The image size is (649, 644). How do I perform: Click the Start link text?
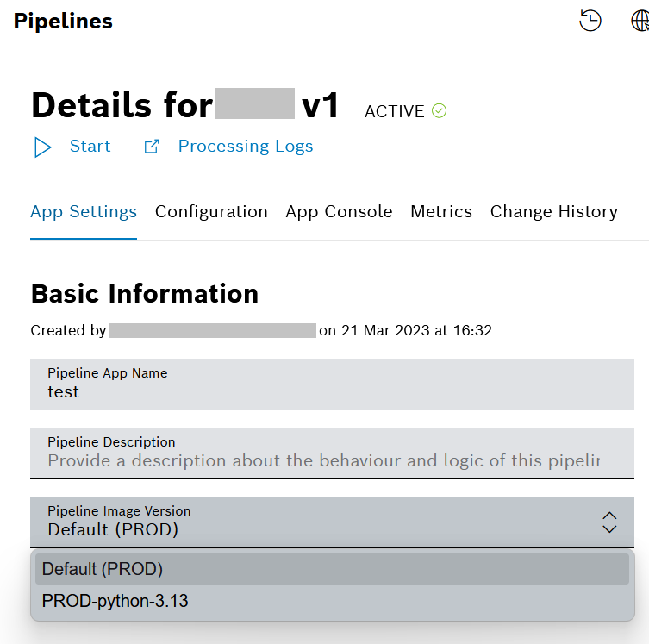tap(90, 147)
